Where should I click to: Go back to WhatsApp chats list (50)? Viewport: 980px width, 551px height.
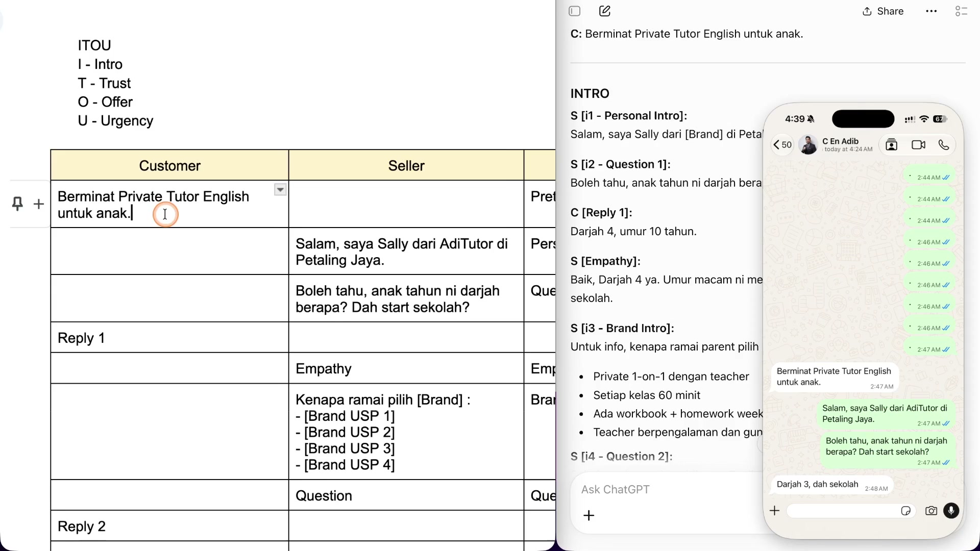tap(782, 145)
